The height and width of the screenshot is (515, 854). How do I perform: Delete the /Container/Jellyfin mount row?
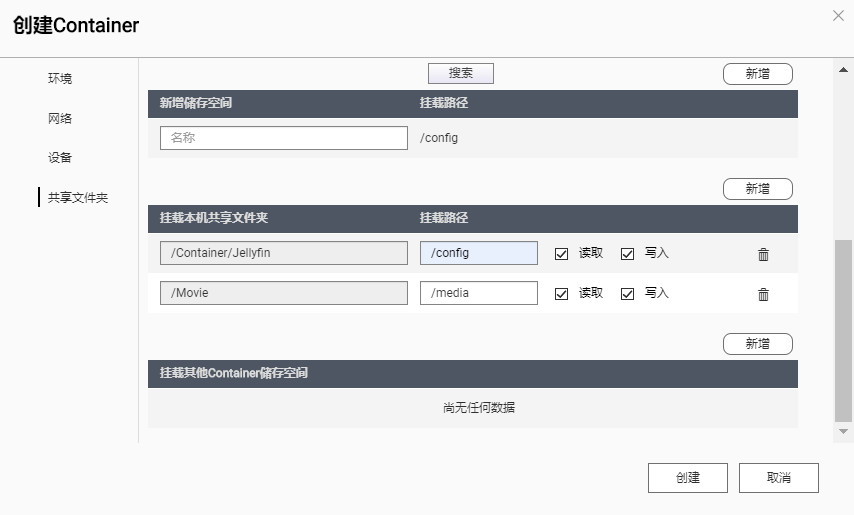click(763, 254)
